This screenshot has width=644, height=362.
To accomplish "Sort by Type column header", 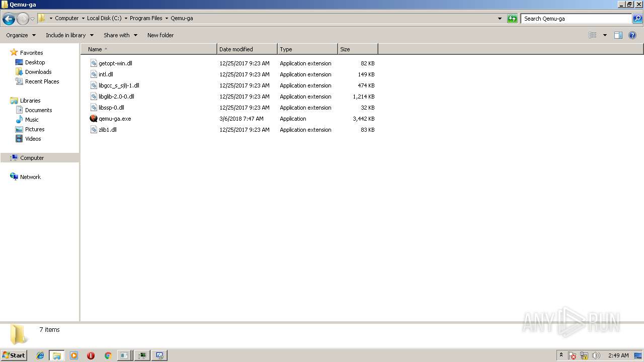I will point(307,49).
